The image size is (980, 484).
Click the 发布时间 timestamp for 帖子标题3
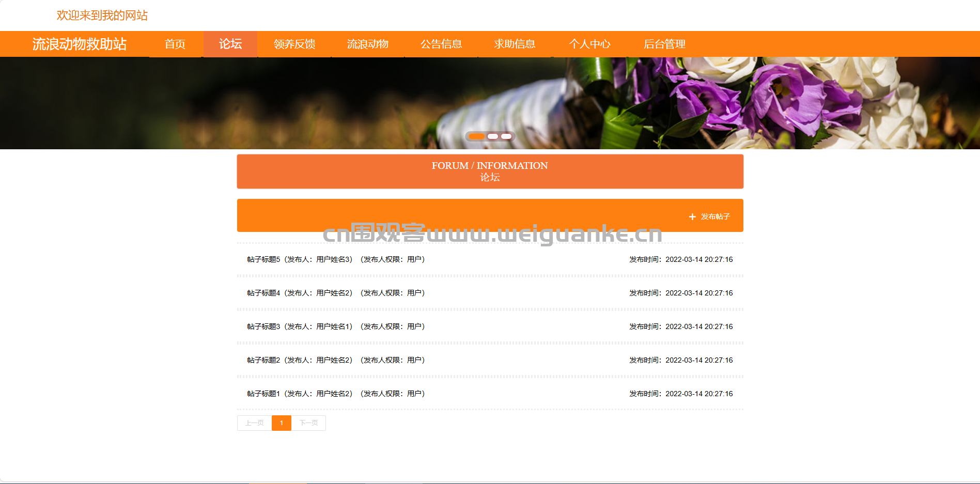681,326
